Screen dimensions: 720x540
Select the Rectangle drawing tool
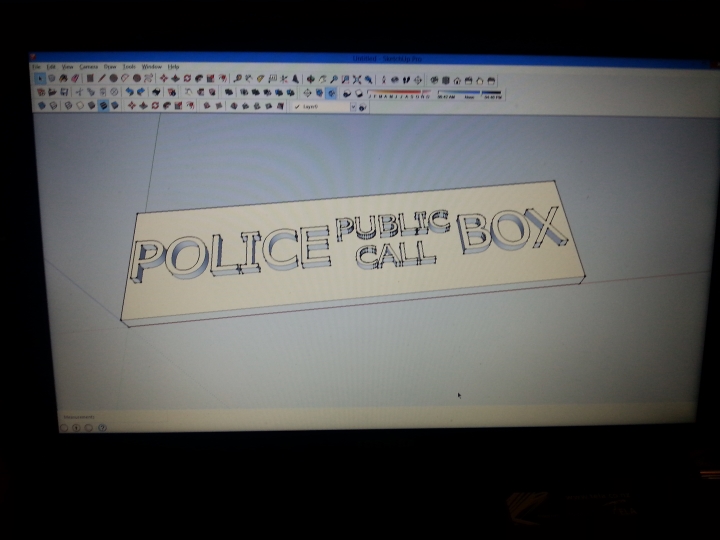pyautogui.click(x=90, y=79)
